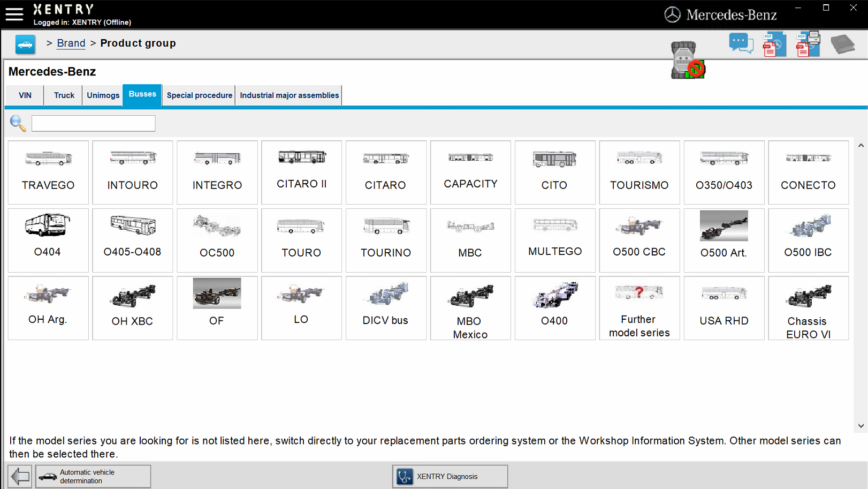Click the PDF print report icon
This screenshot has width=868, height=489.
808,44
